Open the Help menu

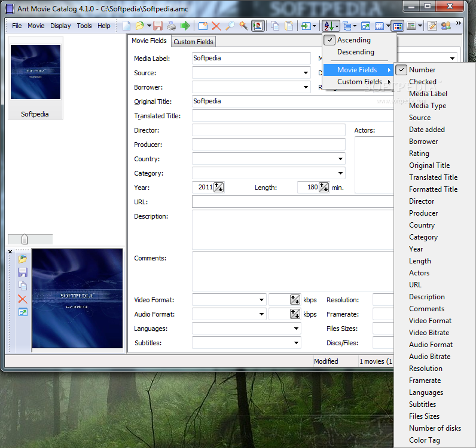(104, 26)
